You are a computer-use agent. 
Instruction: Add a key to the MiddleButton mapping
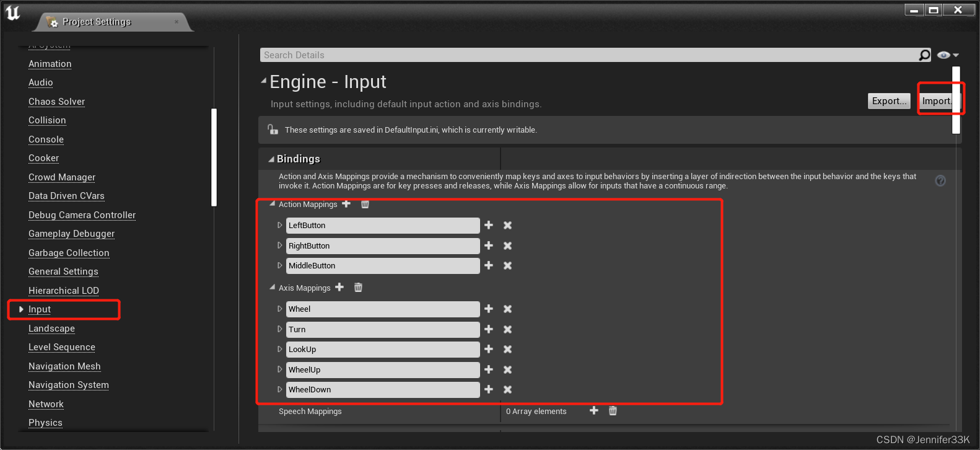[489, 265]
